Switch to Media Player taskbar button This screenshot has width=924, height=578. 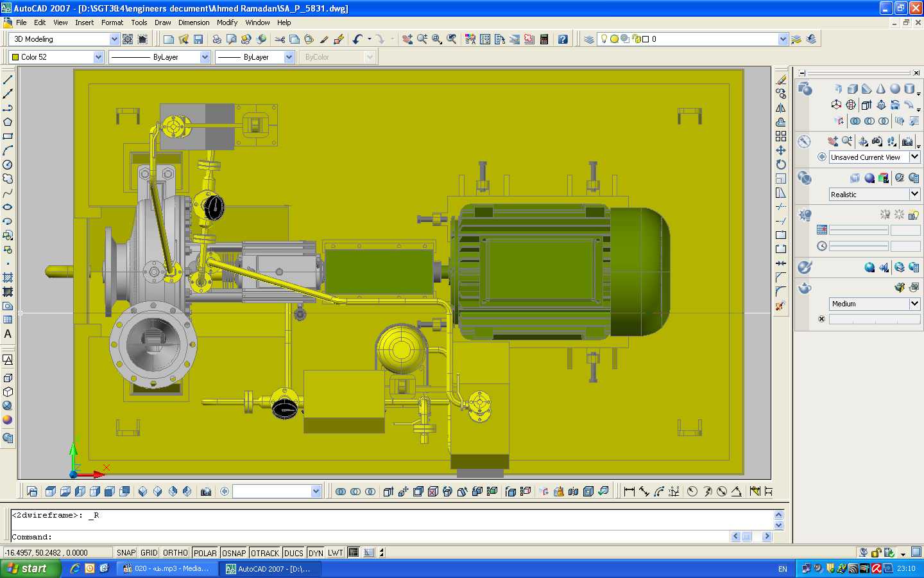pos(167,568)
